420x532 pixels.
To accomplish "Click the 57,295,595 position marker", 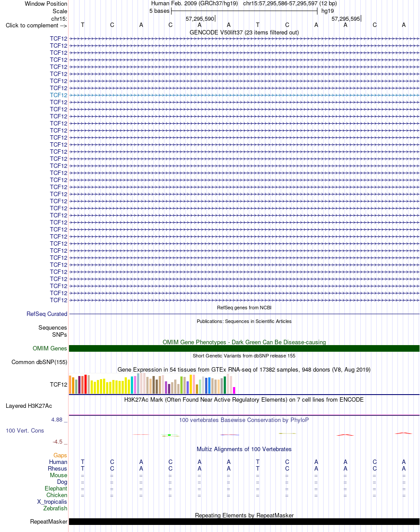I will (x=346, y=19).
